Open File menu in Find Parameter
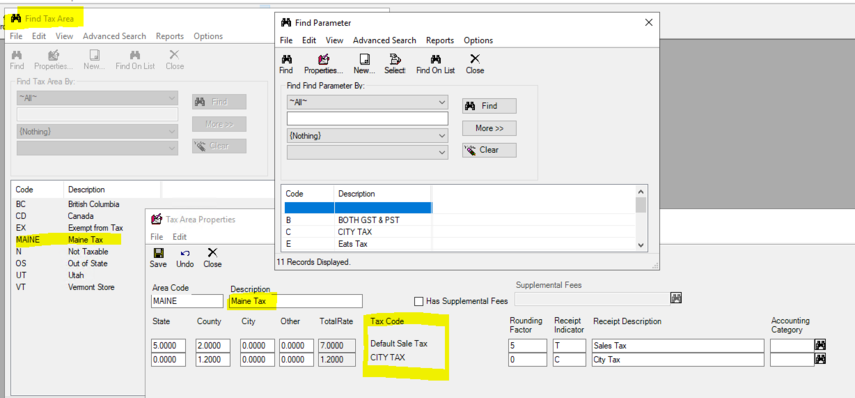Image resolution: width=855 pixels, height=398 pixels. click(286, 40)
